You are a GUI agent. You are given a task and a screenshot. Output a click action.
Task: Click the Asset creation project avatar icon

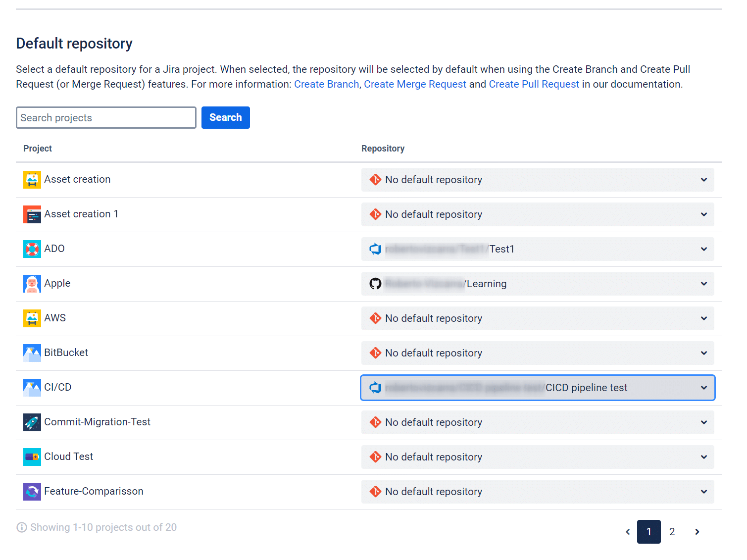[32, 180]
